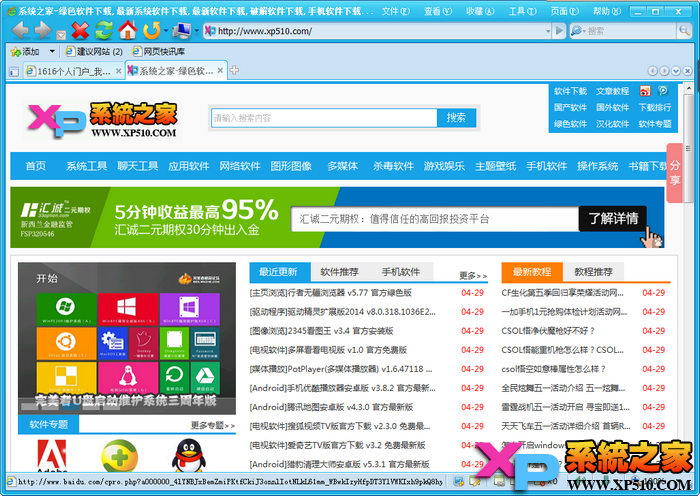Open dropdown beside the orange undo arrow
This screenshot has height=496, width=700.
coord(166,31)
